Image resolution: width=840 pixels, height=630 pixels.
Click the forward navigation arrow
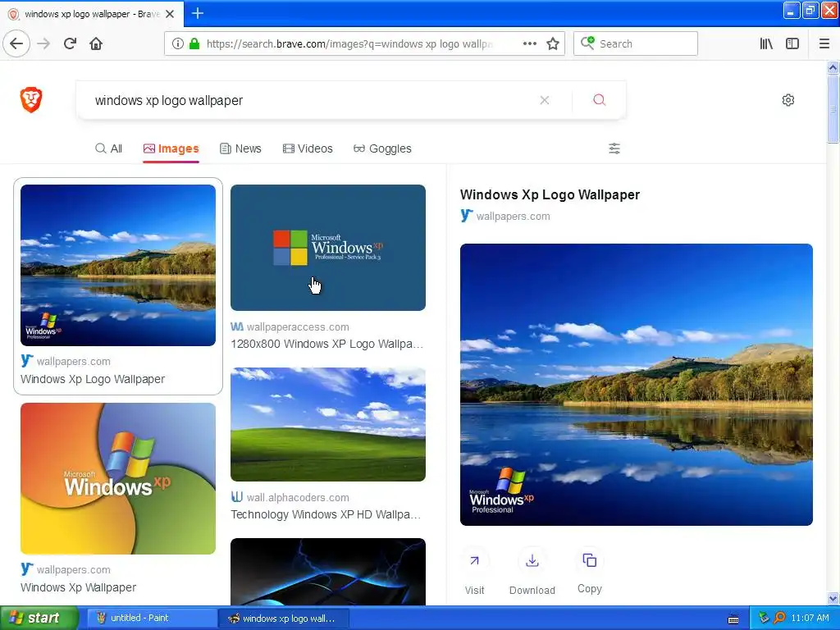(x=43, y=43)
